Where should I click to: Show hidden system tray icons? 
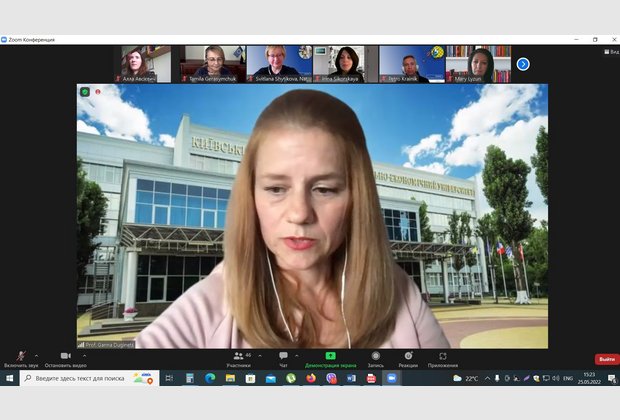click(x=487, y=378)
